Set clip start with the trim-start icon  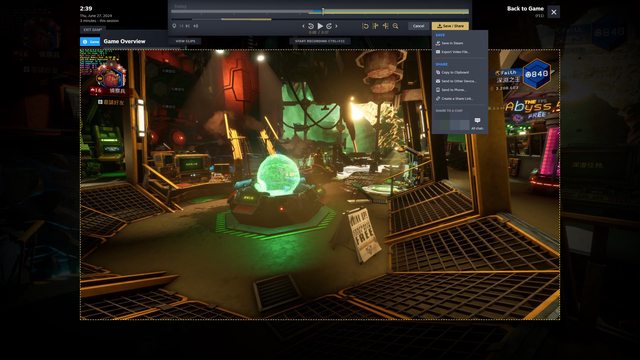[x=376, y=26]
